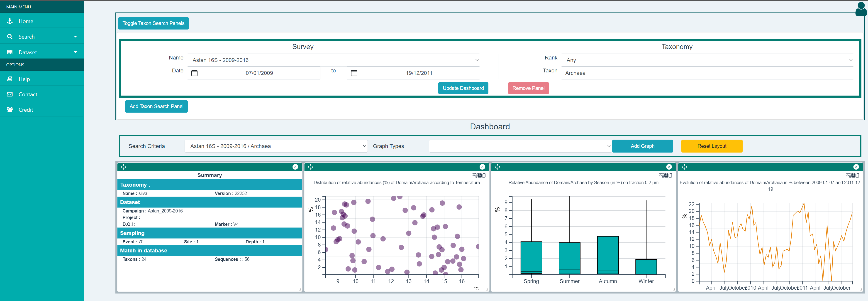Close the Summary panel
Image resolution: width=868 pixels, height=301 pixels.
click(295, 167)
